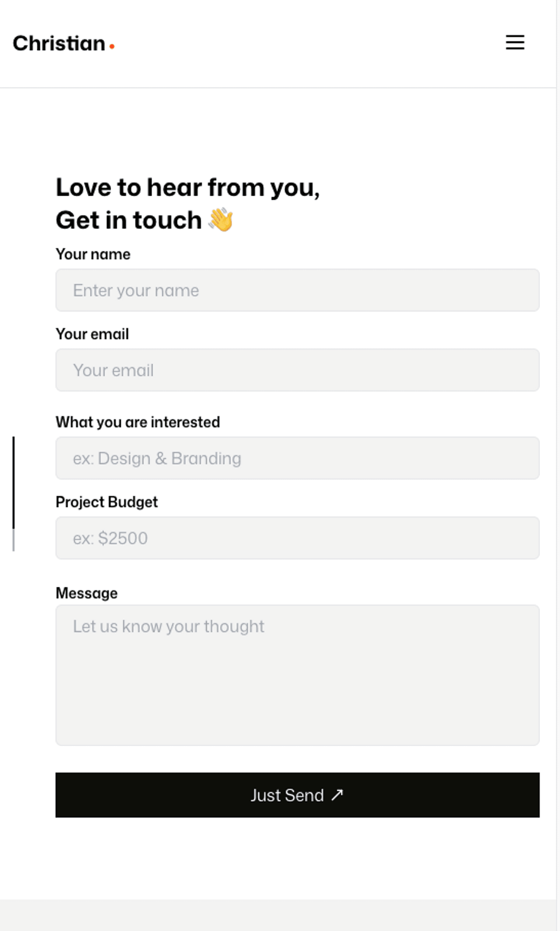The image size is (560, 931).
Task: Focus the "Let us know your thought" textarea
Action: click(297, 675)
